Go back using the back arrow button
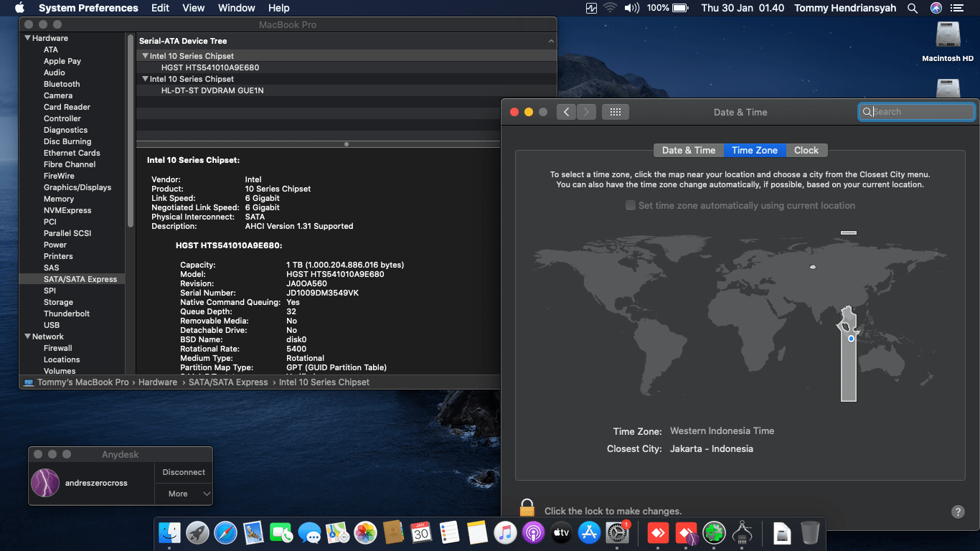The width and height of the screenshot is (980, 551). pos(566,112)
